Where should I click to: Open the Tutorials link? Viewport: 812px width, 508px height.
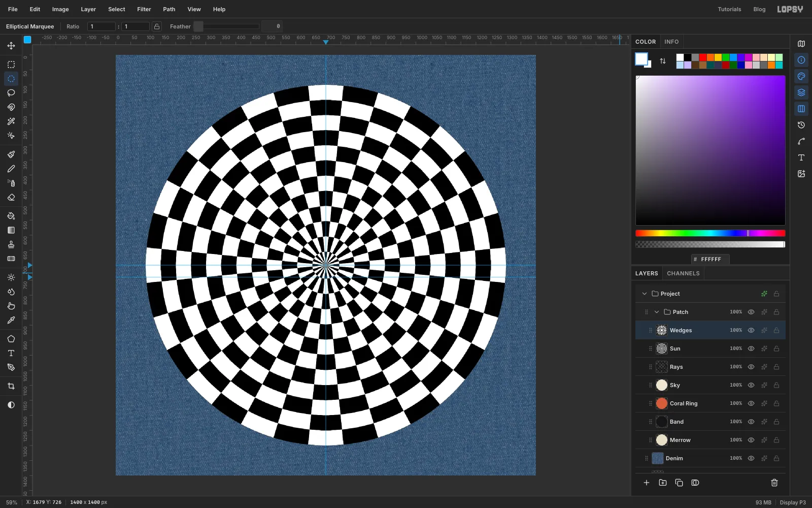pyautogui.click(x=729, y=9)
